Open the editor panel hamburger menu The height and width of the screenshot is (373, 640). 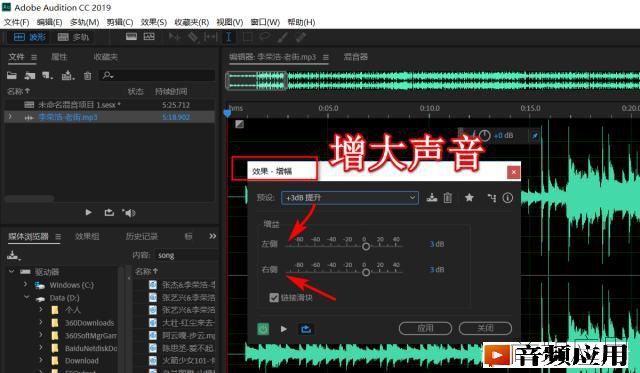point(325,57)
